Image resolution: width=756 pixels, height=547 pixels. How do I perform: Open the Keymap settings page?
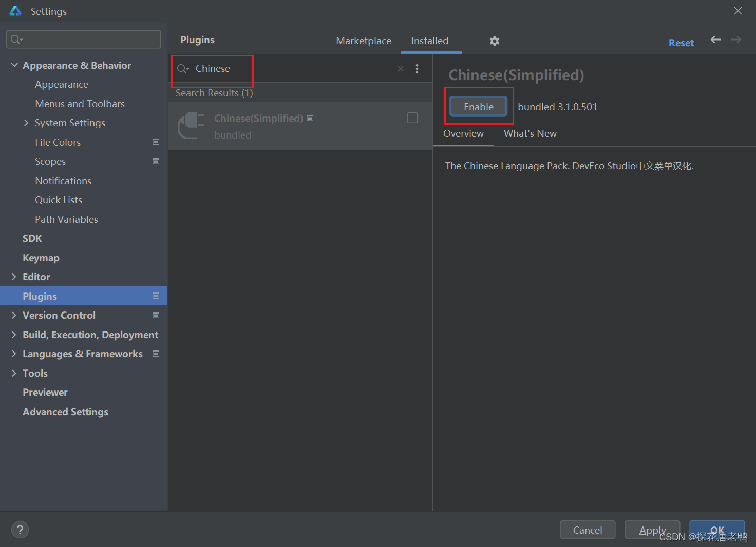[41, 258]
